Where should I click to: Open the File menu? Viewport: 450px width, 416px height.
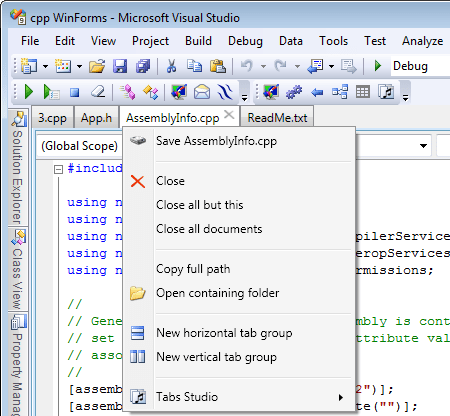coord(30,41)
